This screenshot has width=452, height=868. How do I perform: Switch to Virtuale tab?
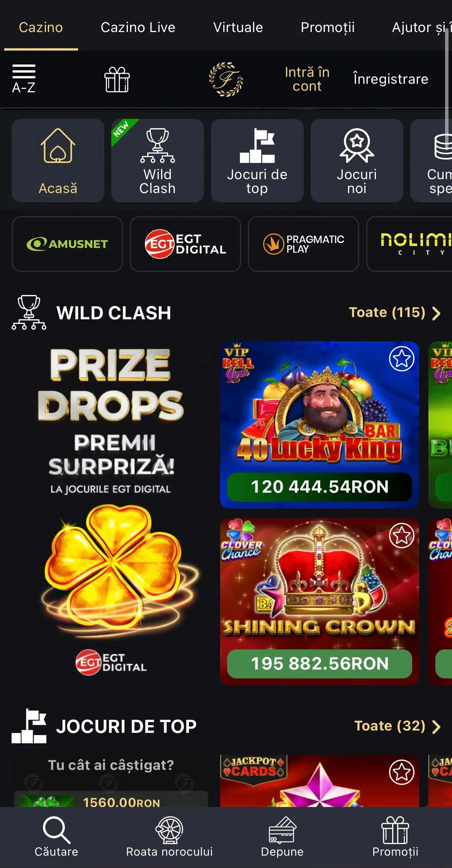tap(238, 27)
